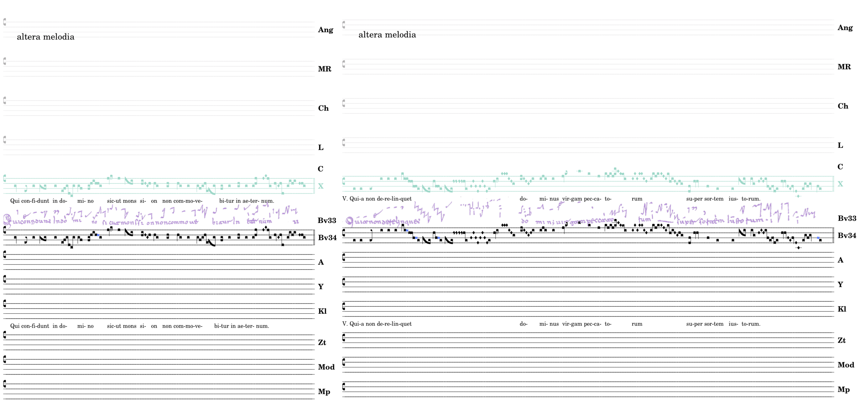Click the C clef on left Bv34 staff

5,230
